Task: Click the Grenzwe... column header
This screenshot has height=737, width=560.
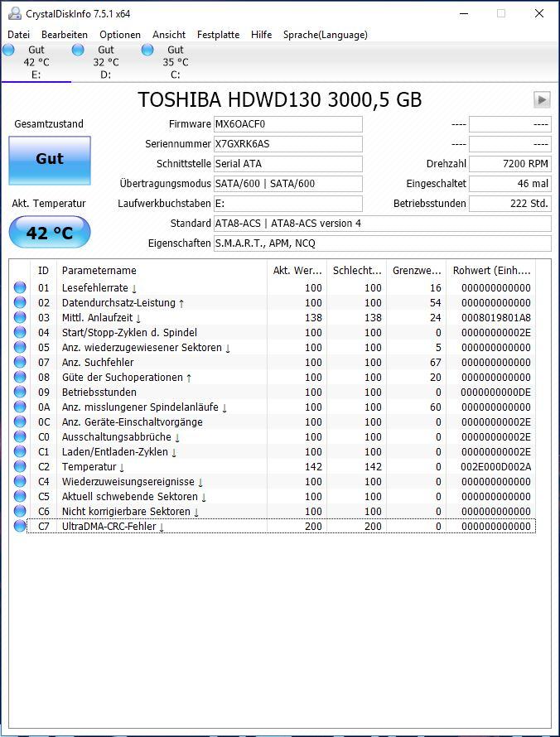Action: tap(417, 270)
